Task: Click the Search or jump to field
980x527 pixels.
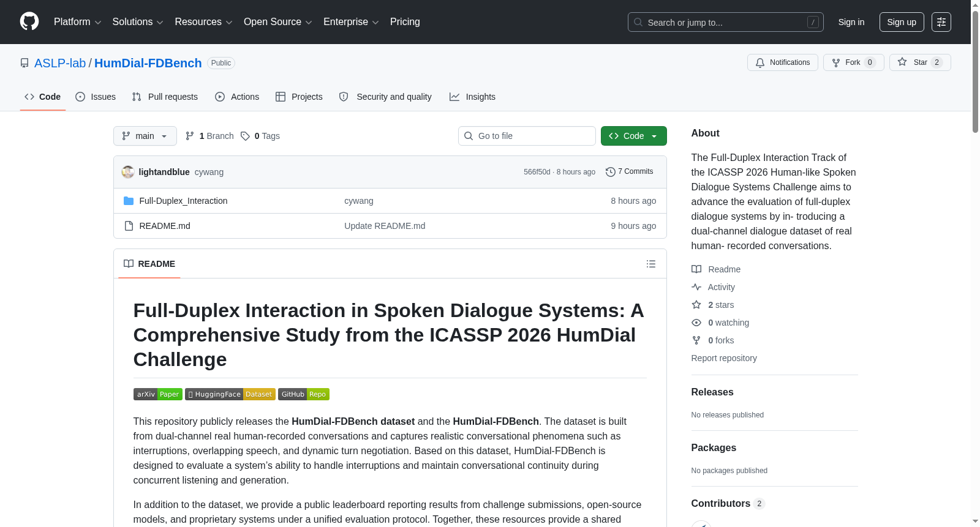Action: [x=726, y=22]
